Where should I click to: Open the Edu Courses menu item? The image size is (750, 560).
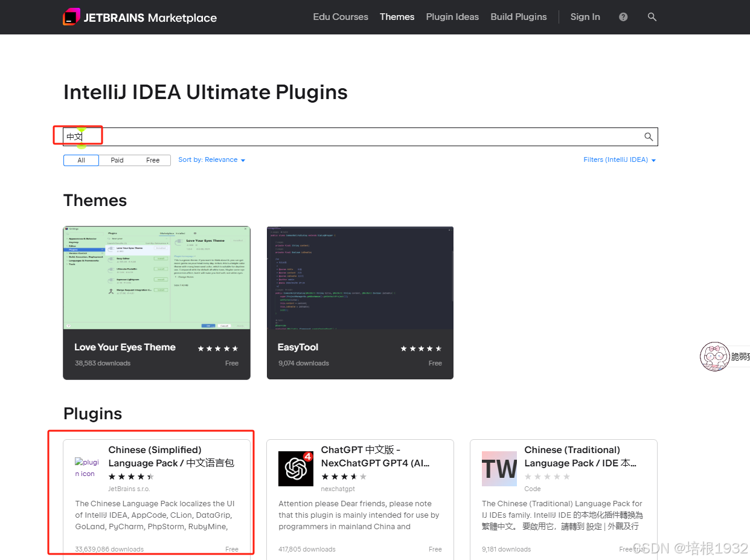click(x=341, y=17)
